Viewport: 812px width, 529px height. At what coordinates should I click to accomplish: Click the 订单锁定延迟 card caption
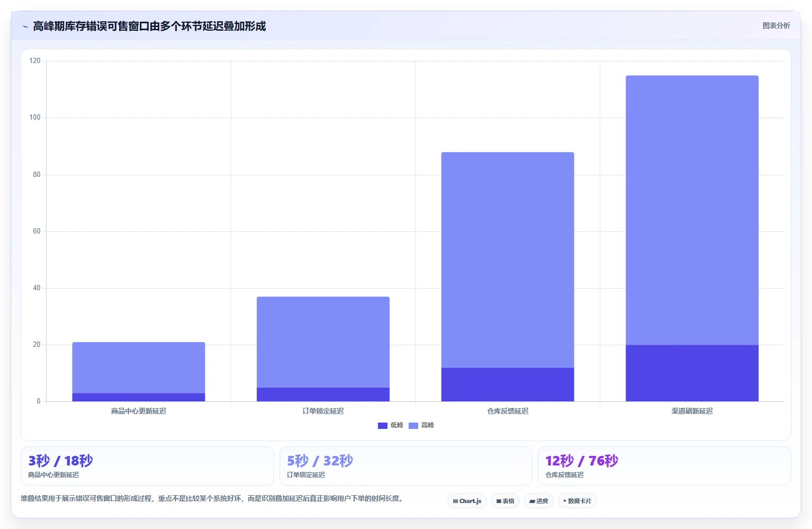coord(306,475)
